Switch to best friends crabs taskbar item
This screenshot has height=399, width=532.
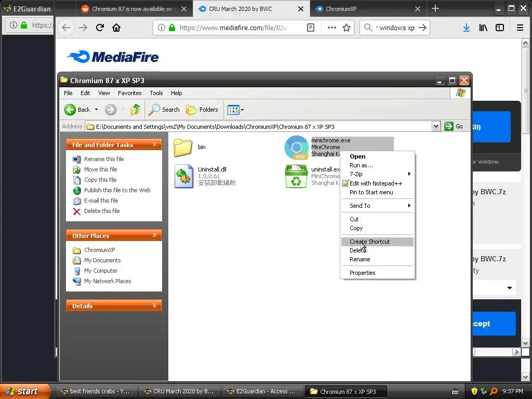(97, 392)
